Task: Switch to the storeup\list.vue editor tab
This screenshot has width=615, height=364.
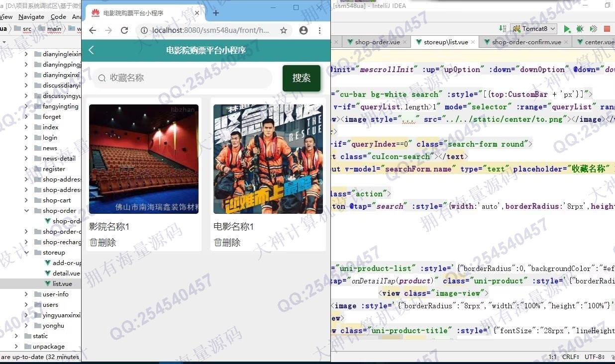Action: 445,42
